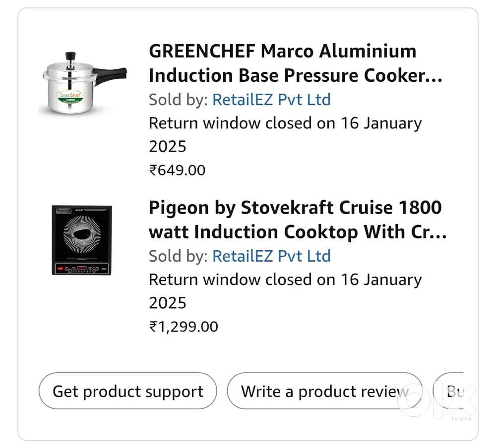Screen dimensions: 496x448
Task: Click the Pigeon by Stovekraft Cruise title
Action: point(297,220)
